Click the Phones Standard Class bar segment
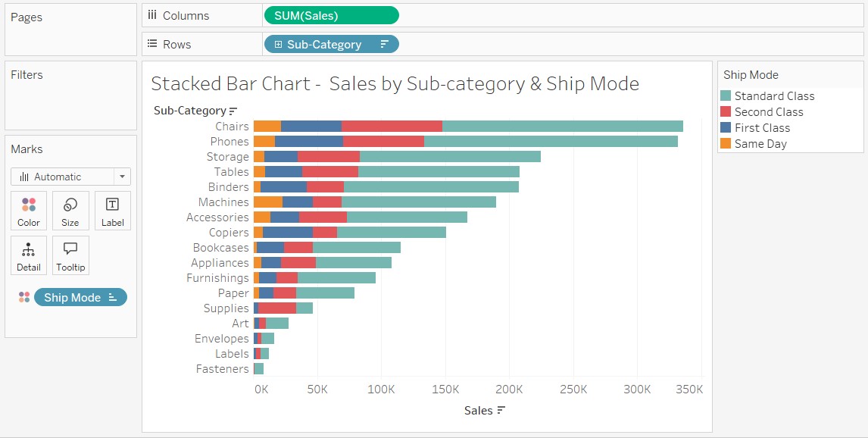Viewport: 868px width, 438px height. pos(551,142)
